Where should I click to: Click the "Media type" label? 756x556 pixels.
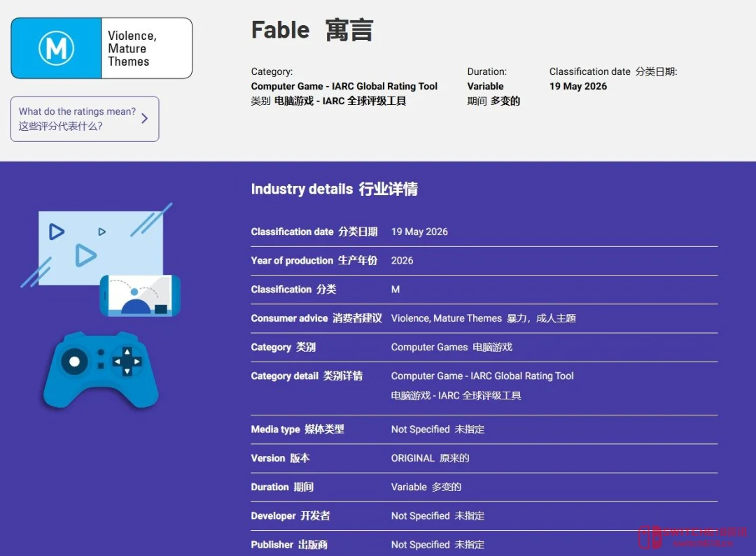(275, 429)
